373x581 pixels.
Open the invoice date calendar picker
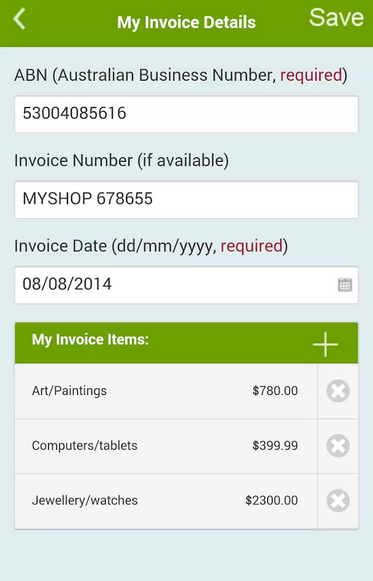[344, 285]
